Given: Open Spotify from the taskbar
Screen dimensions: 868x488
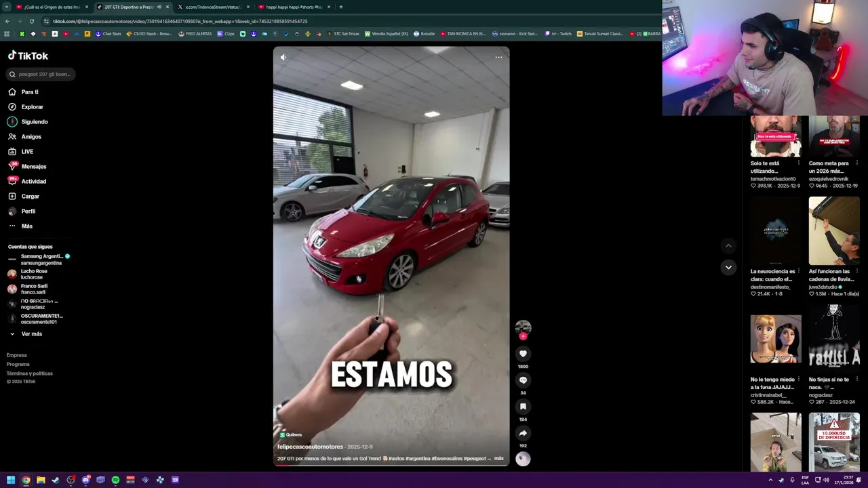Looking at the screenshot, I should coord(115,480).
